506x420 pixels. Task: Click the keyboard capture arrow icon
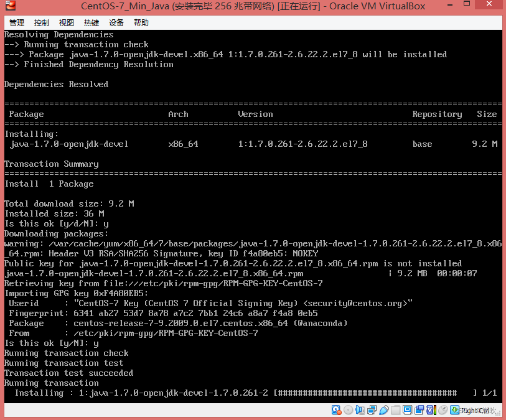pos(455,410)
